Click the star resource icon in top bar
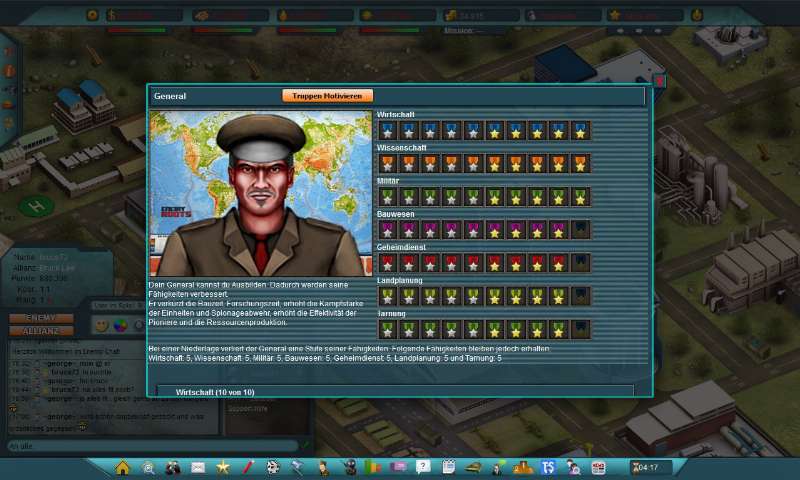 [615, 15]
